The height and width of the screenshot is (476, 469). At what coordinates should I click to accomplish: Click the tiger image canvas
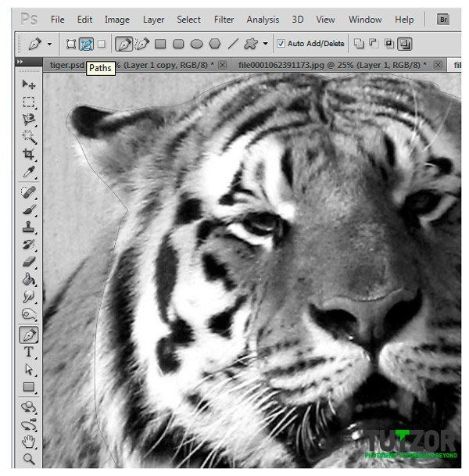click(252, 270)
